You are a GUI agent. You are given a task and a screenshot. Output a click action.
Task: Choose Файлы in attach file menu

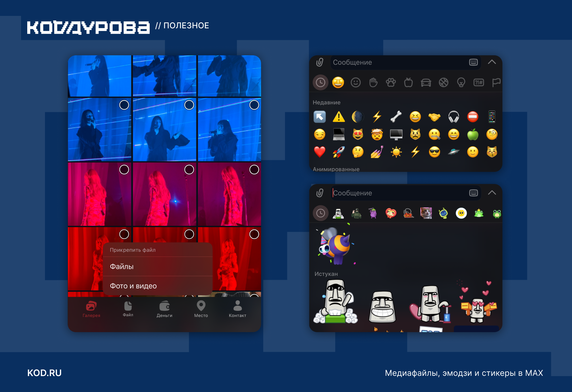tap(158, 266)
